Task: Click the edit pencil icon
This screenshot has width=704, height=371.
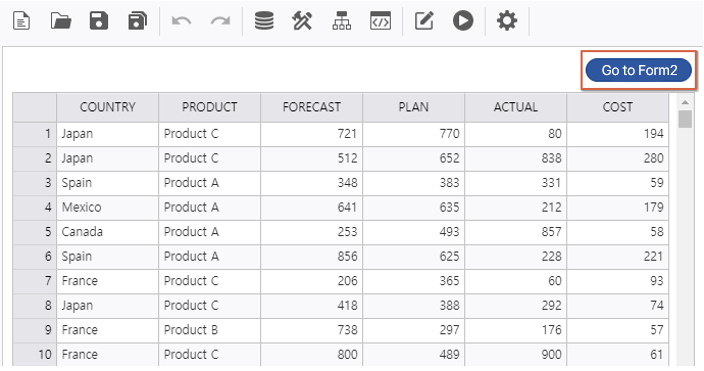Action: 424,21
